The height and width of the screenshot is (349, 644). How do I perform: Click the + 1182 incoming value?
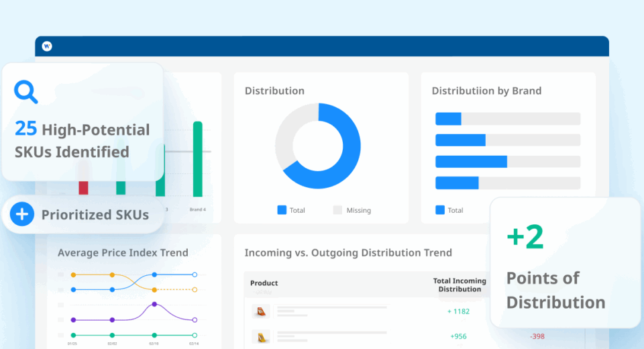(x=458, y=311)
